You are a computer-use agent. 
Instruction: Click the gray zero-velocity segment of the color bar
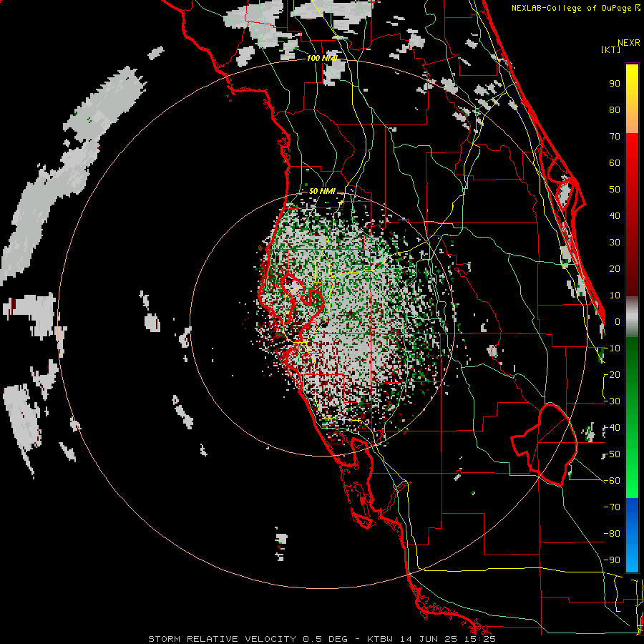point(632,317)
